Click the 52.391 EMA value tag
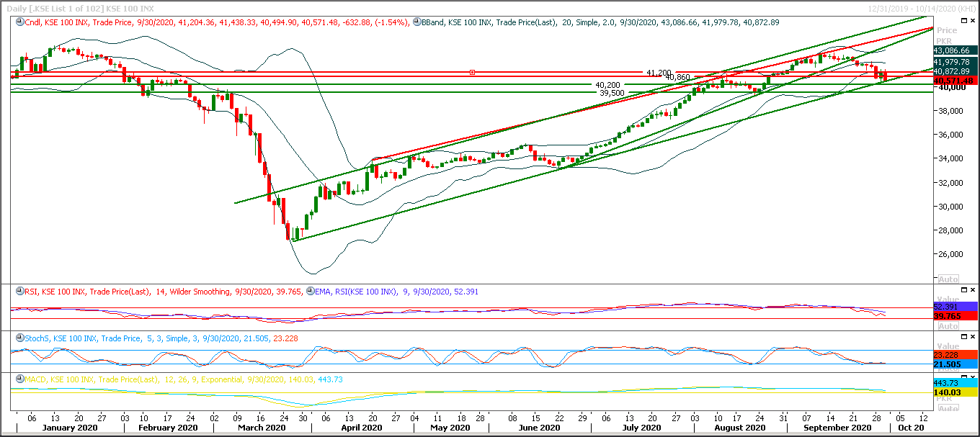Image resolution: width=980 pixels, height=437 pixels. pos(955,307)
